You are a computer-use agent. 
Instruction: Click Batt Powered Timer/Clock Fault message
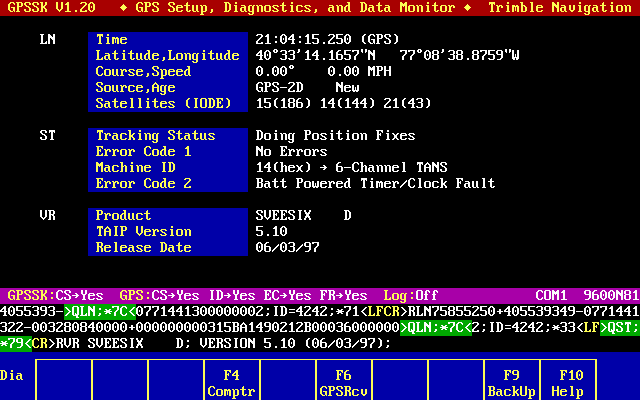376,183
